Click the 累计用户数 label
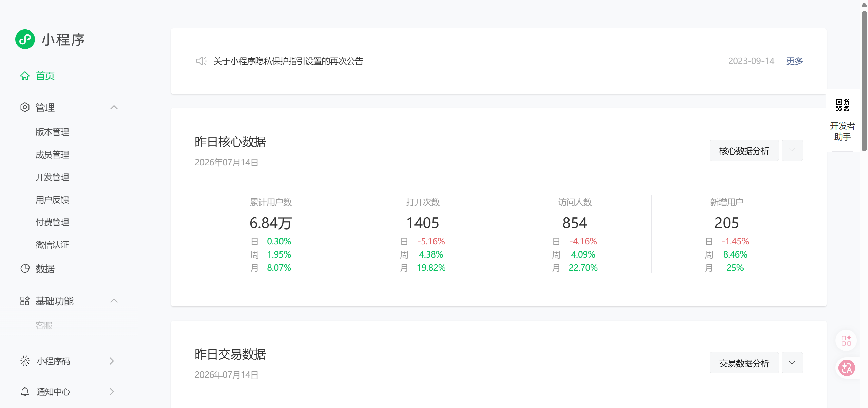 tap(271, 202)
